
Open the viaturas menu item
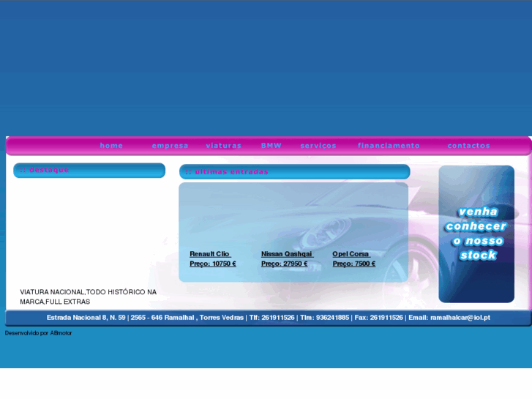[224, 146]
